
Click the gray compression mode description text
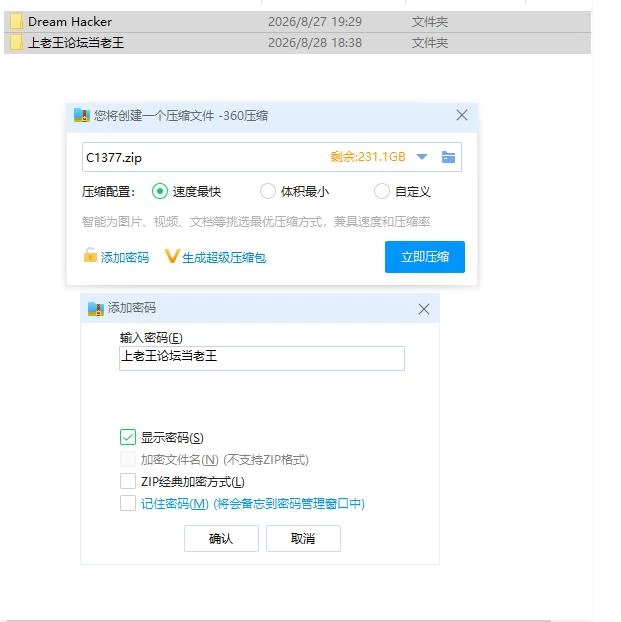pyautogui.click(x=256, y=221)
